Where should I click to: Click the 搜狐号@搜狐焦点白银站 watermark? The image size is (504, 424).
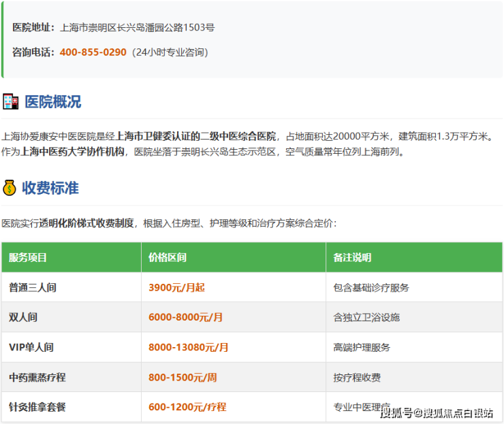click(x=436, y=412)
